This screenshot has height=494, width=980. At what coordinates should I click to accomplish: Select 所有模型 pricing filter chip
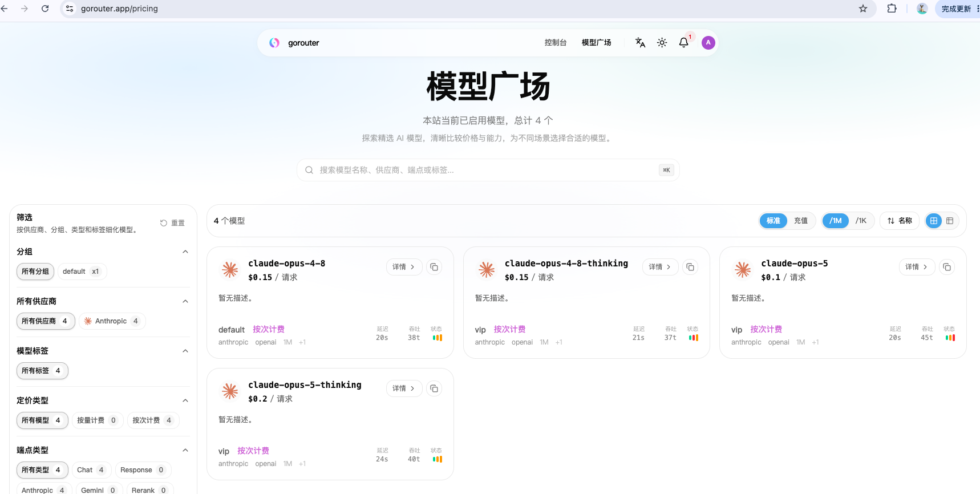coord(42,420)
